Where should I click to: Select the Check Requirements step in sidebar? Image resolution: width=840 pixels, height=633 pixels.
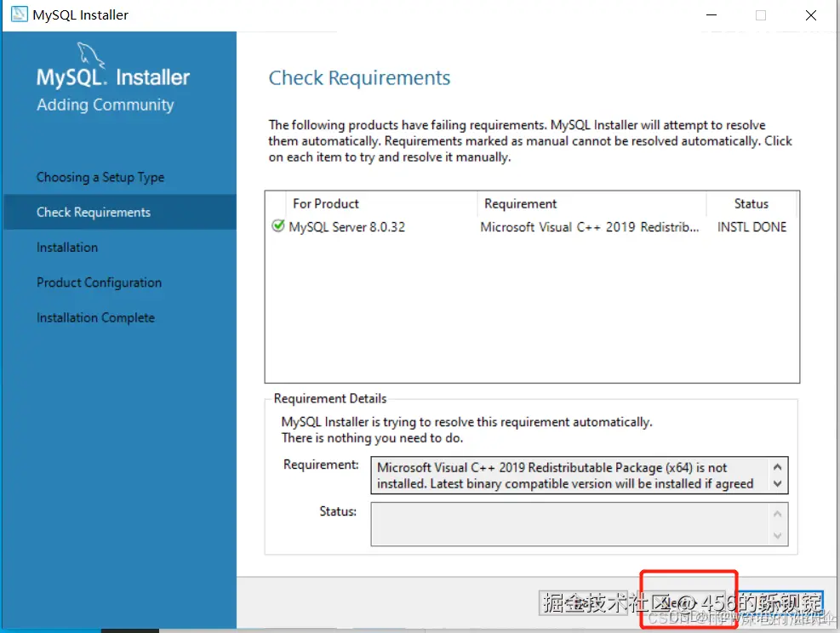[x=119, y=212]
